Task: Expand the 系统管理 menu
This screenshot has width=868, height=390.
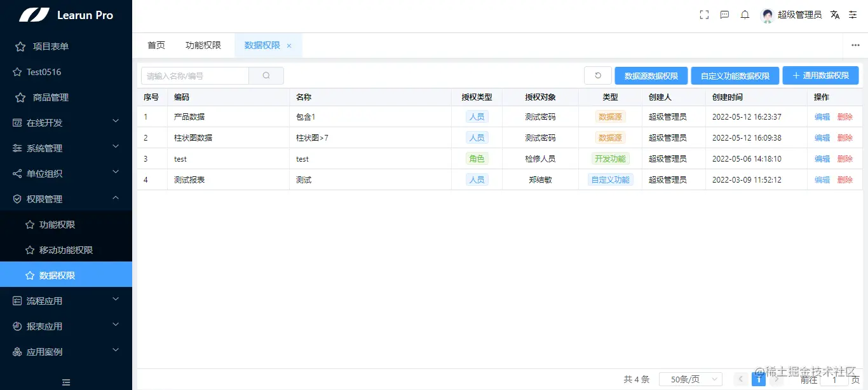Action: [116, 146]
